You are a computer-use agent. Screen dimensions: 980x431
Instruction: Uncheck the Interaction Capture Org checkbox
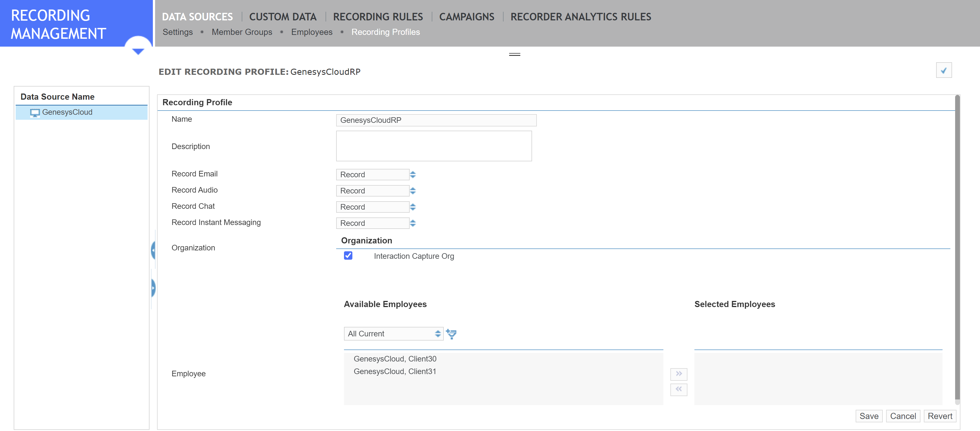[x=348, y=256]
